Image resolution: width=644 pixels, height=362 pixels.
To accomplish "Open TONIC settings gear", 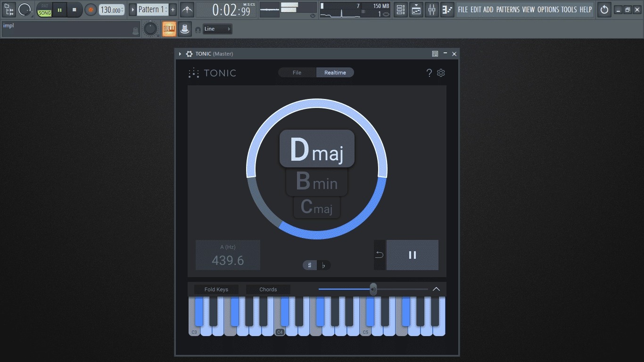I will point(441,73).
